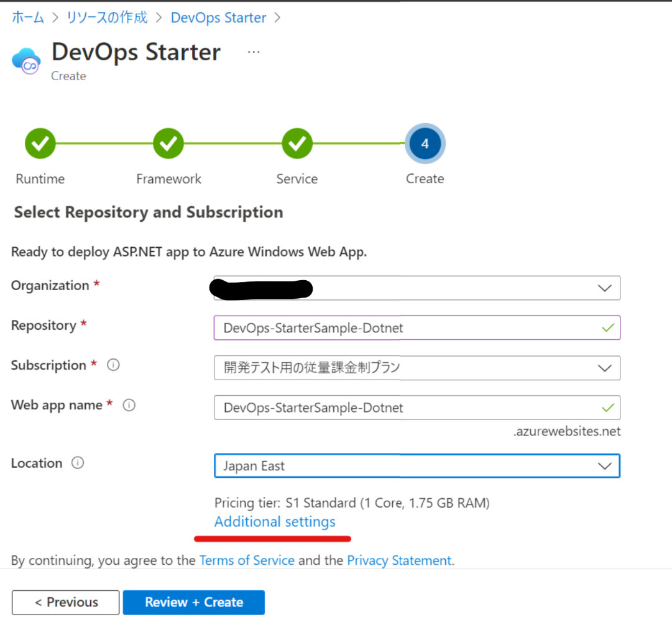This screenshot has height=625, width=672.
Task: Click the Pricing tier S1 Standard text
Action: (352, 503)
